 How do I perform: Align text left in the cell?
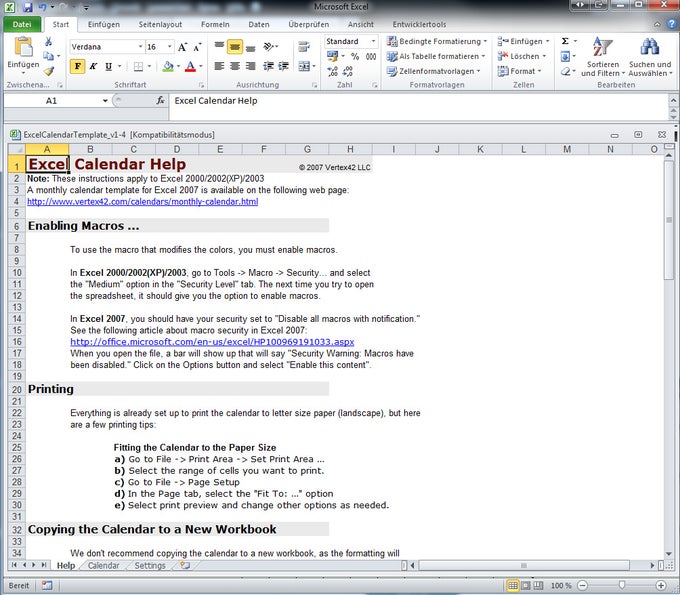point(219,66)
